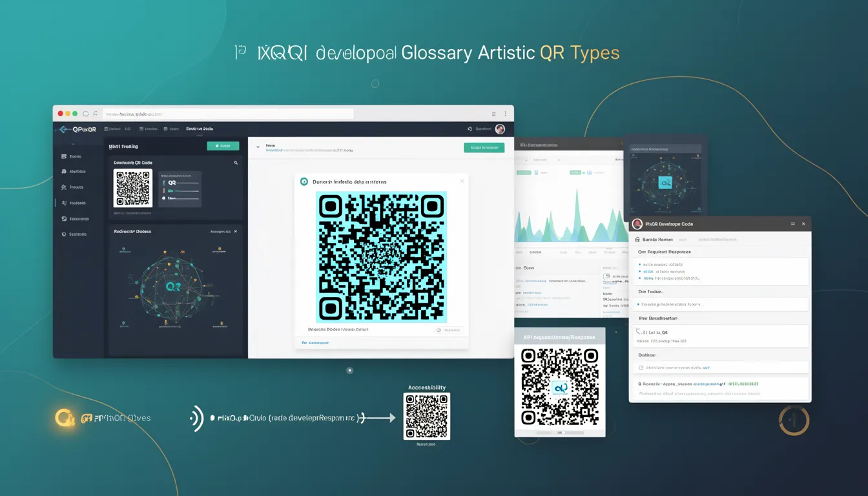Select the small QR thumbnail in dark panel

coord(132,188)
